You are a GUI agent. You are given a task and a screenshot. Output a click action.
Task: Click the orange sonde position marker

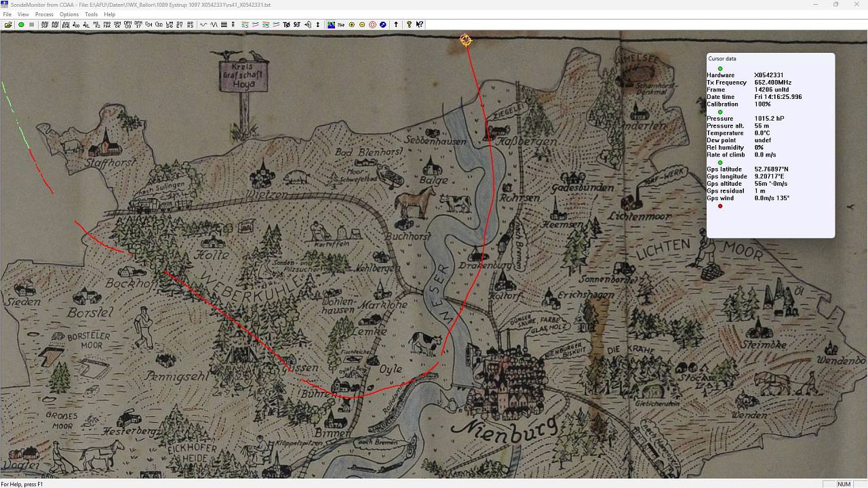click(x=466, y=41)
